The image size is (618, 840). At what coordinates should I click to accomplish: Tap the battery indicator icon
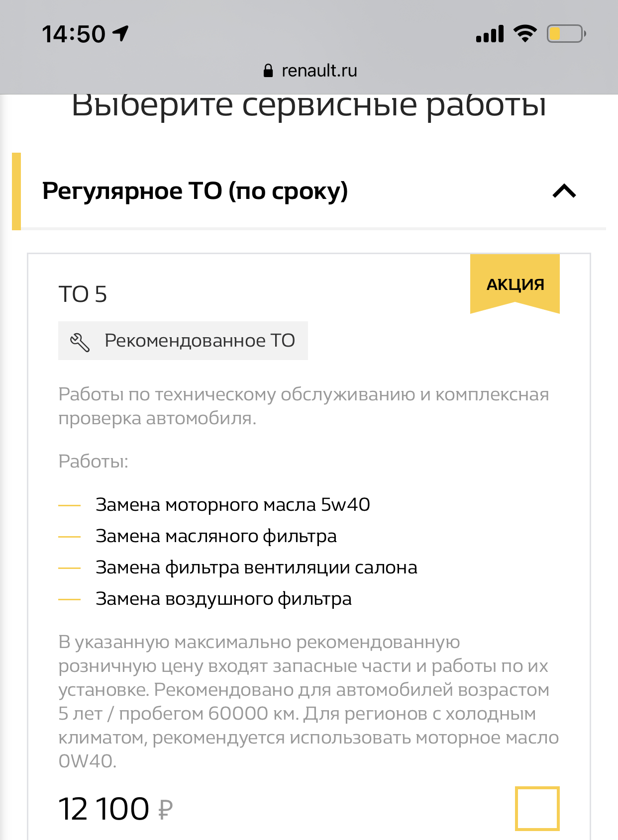tap(566, 34)
